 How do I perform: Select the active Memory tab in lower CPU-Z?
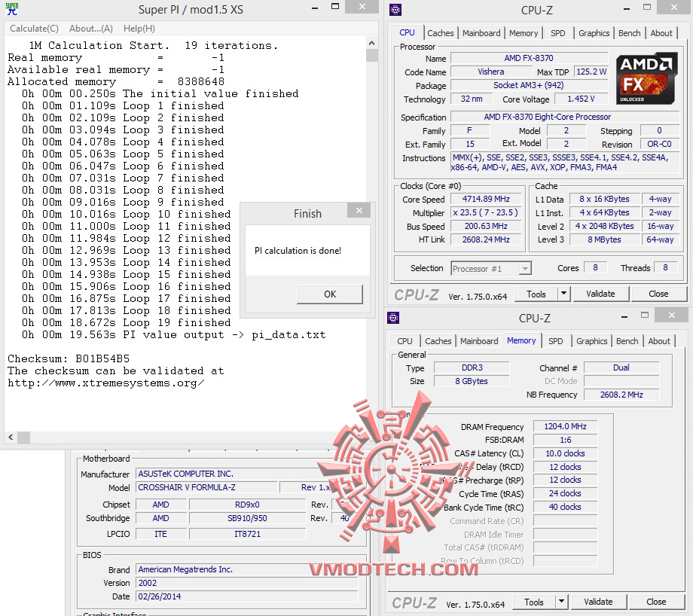pyautogui.click(x=521, y=340)
